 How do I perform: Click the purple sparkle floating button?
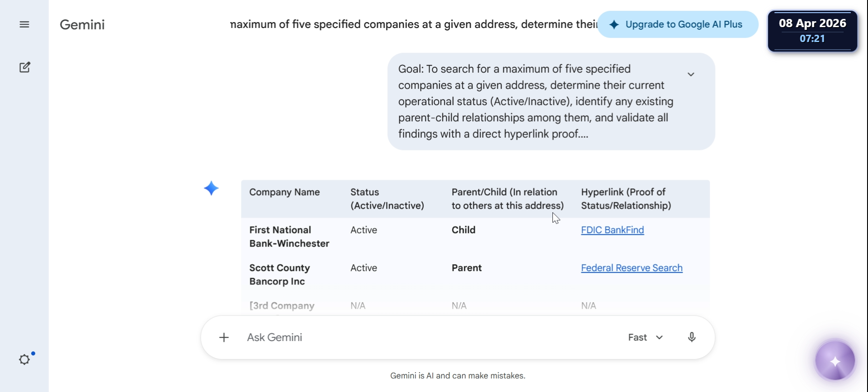835,361
